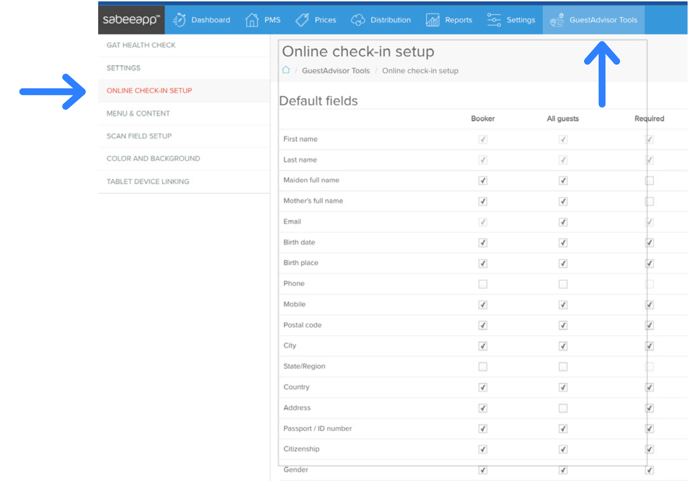Viewport: 688px width, 481px height.
Task: Click the home icon in breadcrumb
Action: (x=286, y=71)
